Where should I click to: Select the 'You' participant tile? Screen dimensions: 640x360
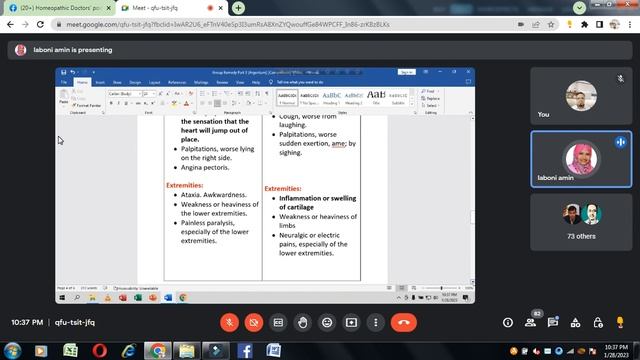pyautogui.click(x=581, y=96)
